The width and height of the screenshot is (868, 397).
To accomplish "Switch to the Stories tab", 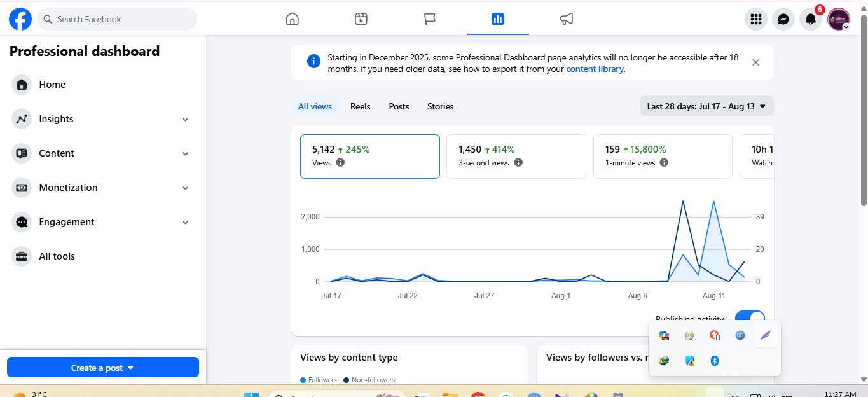I will pyautogui.click(x=440, y=106).
